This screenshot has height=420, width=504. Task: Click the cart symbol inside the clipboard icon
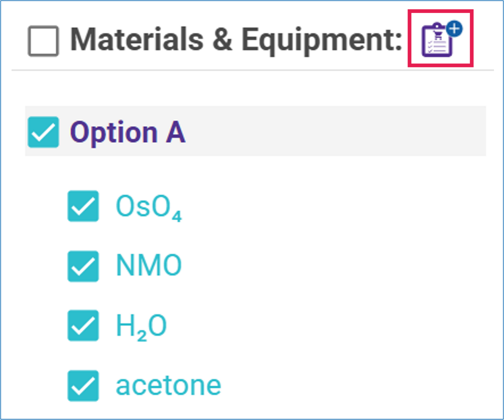tap(438, 36)
